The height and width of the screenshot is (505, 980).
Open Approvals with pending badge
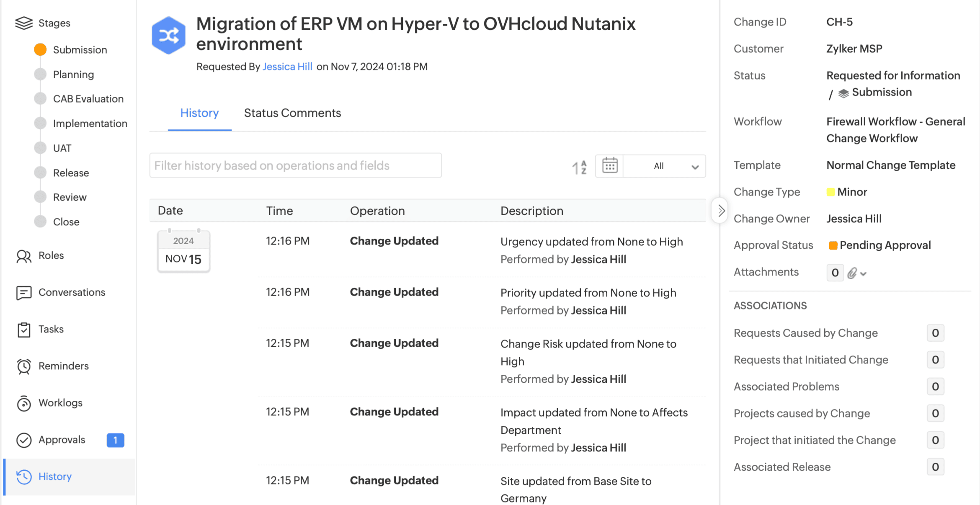tap(62, 440)
